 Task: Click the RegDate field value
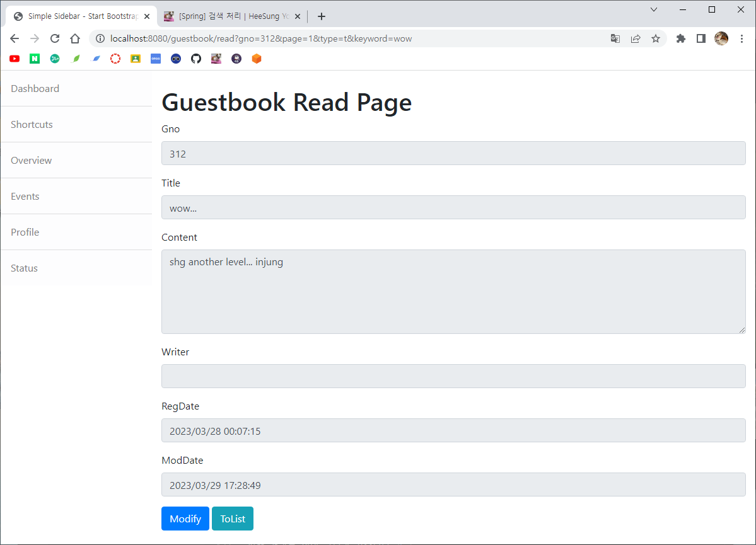pyautogui.click(x=453, y=430)
